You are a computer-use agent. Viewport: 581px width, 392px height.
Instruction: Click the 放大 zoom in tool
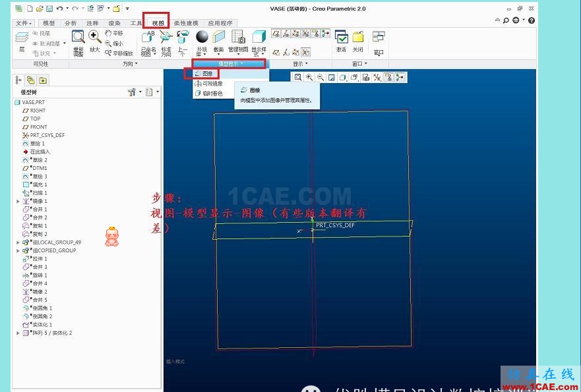click(x=94, y=40)
